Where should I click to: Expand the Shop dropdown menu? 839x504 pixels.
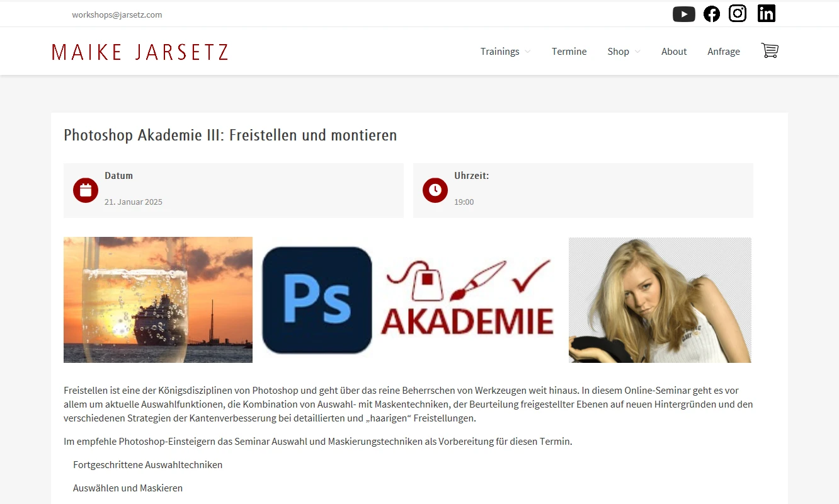[624, 52]
